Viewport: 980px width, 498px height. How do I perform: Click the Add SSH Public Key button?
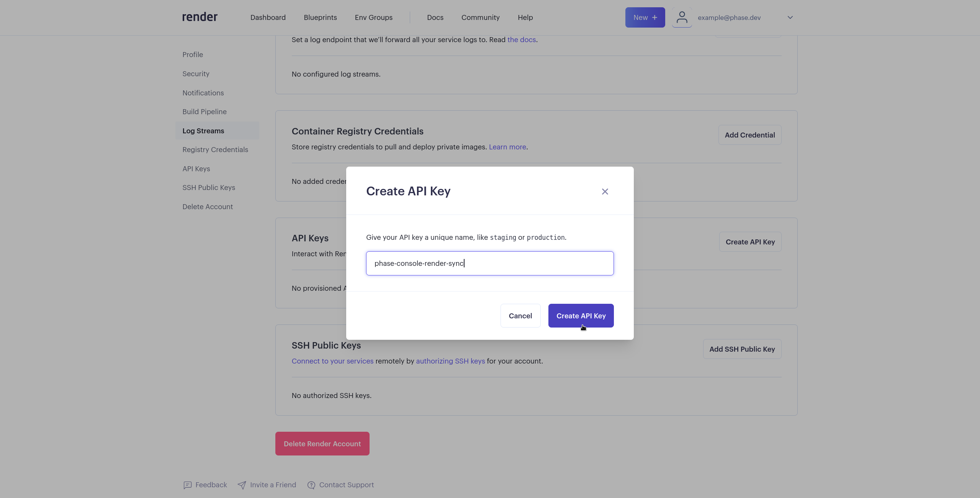click(x=741, y=349)
